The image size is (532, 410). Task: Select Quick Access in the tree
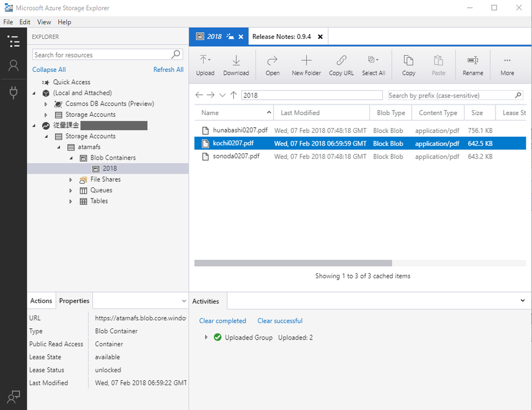72,82
